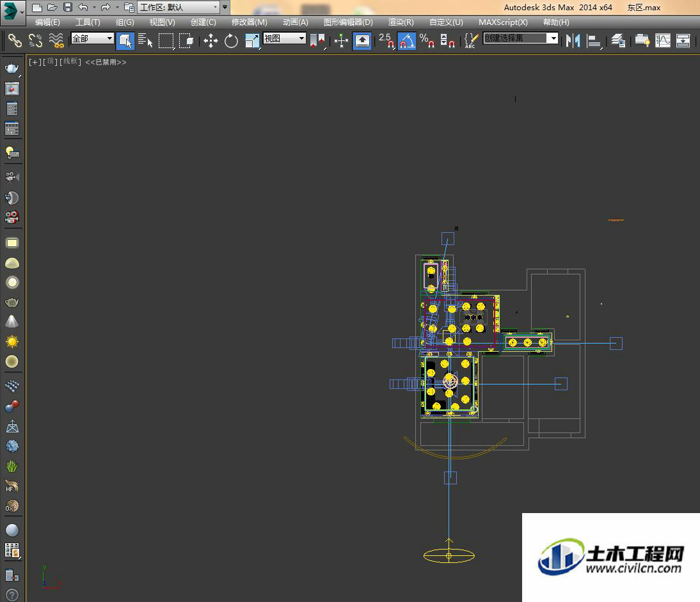The height and width of the screenshot is (602, 700).
Task: Click the Use Pivot Point Center icon
Action: tap(317, 40)
